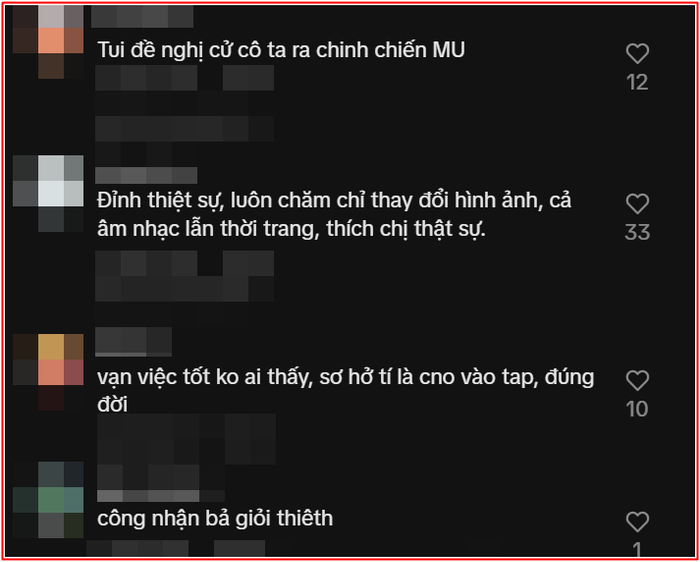Open blurred username above Đỉnh thiệt sự comment
The image size is (700, 562).
pos(146,175)
